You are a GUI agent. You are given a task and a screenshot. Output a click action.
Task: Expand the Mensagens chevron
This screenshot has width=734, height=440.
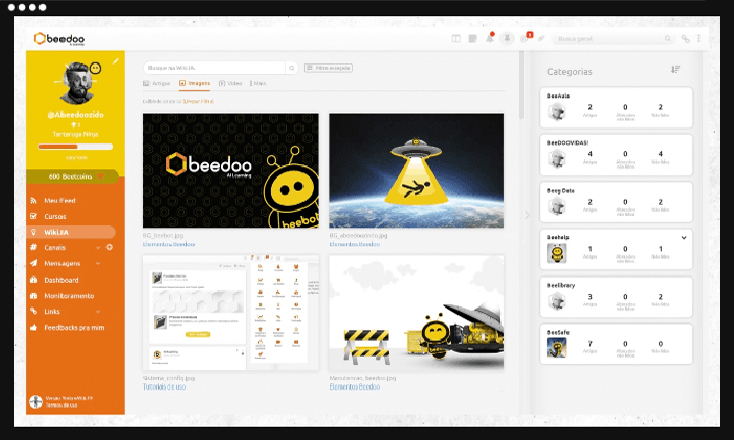(x=98, y=264)
